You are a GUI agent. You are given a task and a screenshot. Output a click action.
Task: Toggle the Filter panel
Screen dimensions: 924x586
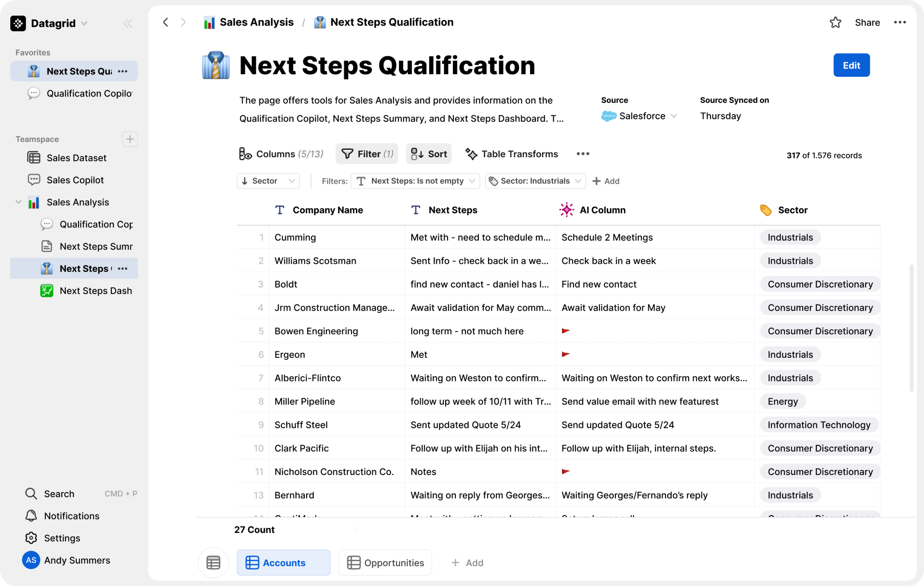[367, 154]
